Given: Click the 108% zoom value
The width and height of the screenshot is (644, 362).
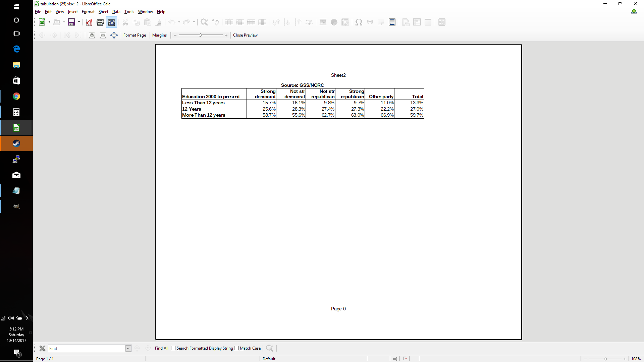Looking at the screenshot, I should point(636,359).
